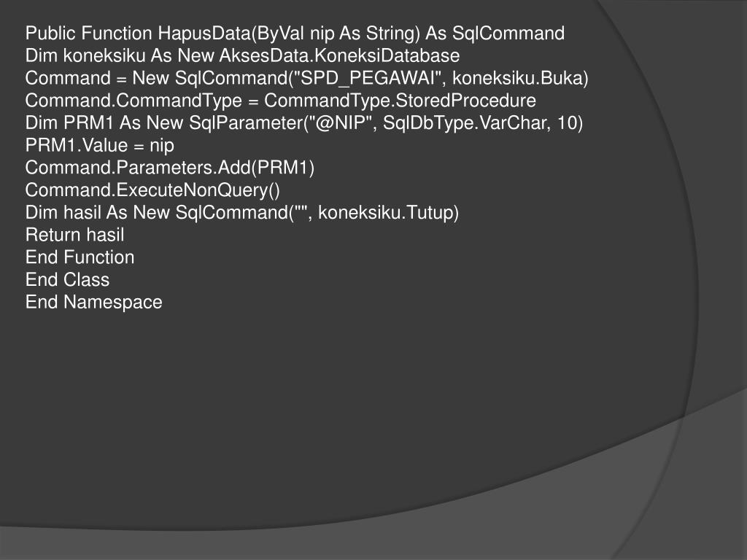Click the 'As SqlCommand' return type text

click(495, 34)
